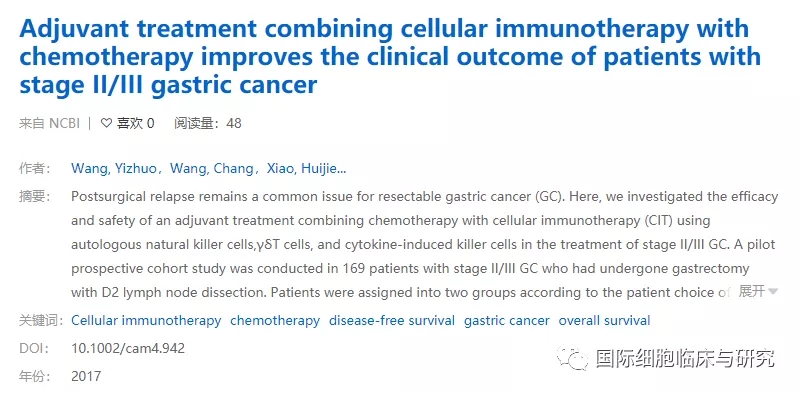Click the WeChat logo watermark icon
800x393 pixels.
point(572,357)
